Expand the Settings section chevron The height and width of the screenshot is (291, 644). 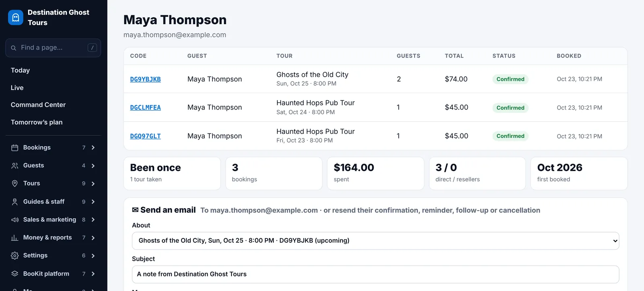pos(93,256)
